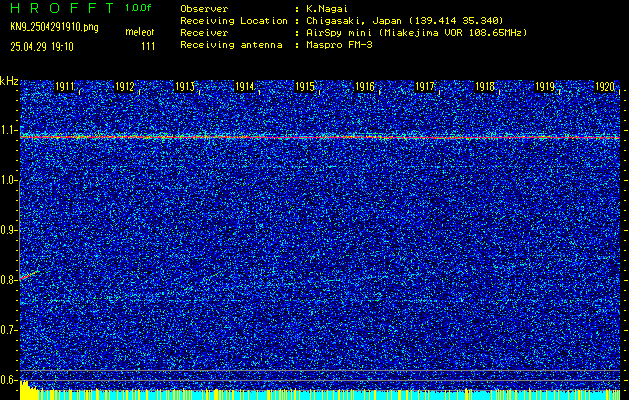
Task: Click the Chigasaki, Japan receiving location
Action: point(404,21)
